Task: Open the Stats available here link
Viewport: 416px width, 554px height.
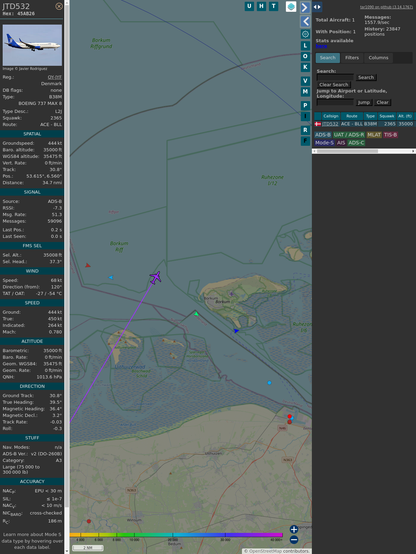Action: pos(321,46)
